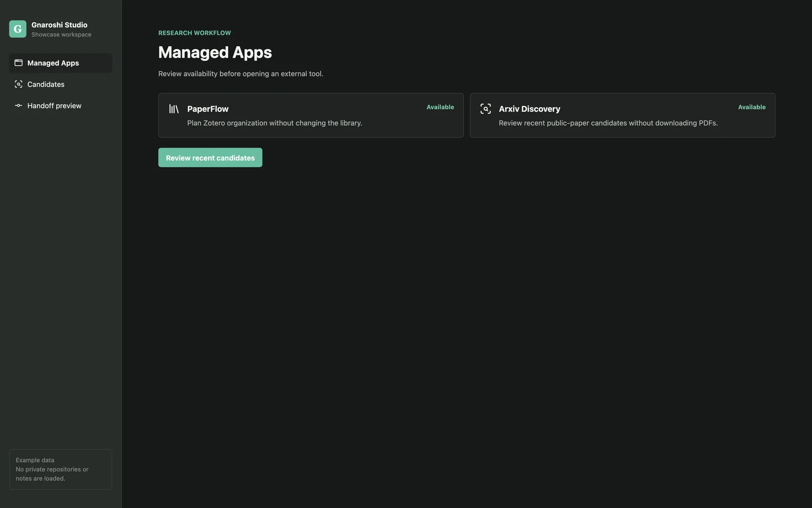The image size is (812, 508).
Task: Go to Candidates in the sidebar
Action: click(x=60, y=84)
